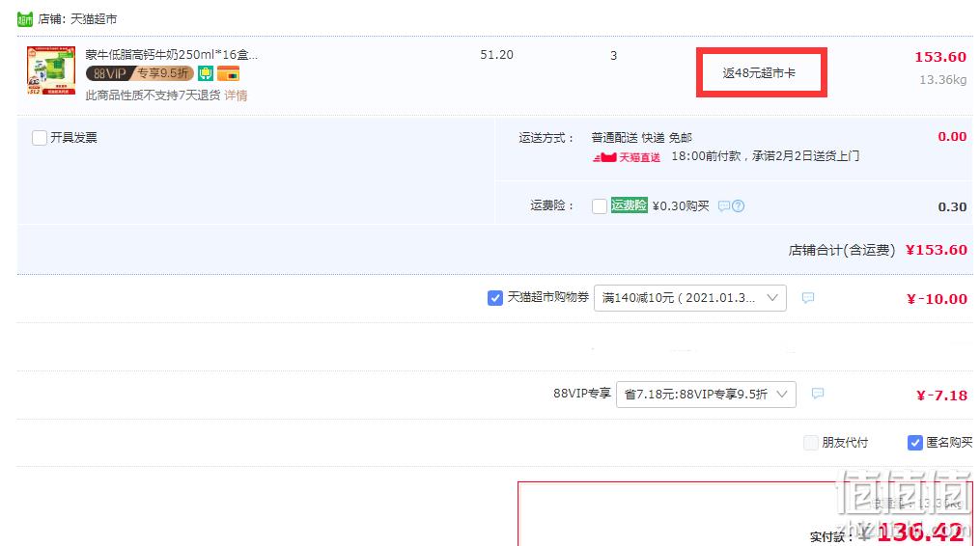Uncheck the 匿名购买 checkbox
The width and height of the screenshot is (980, 546).
click(915, 443)
